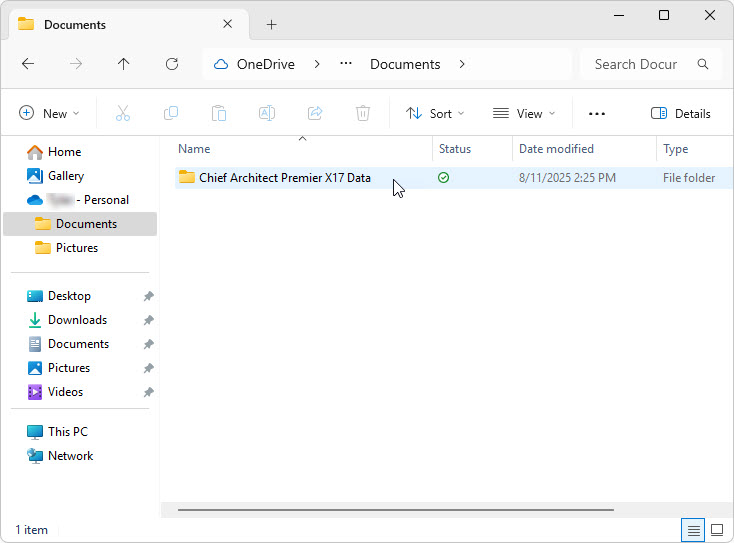Click the Paste clipboard icon

pos(219,113)
